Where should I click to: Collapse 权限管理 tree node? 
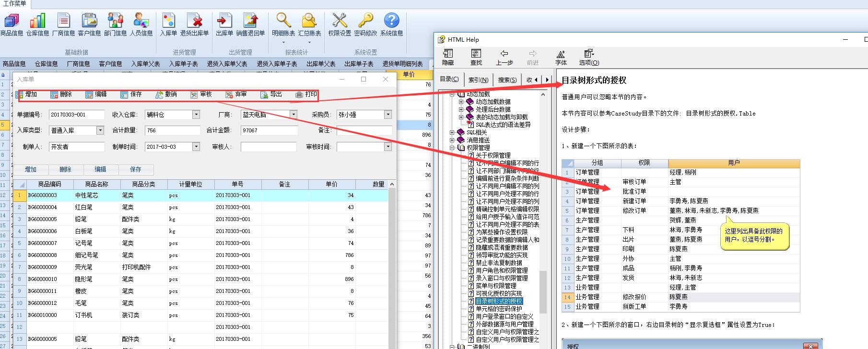(452, 148)
